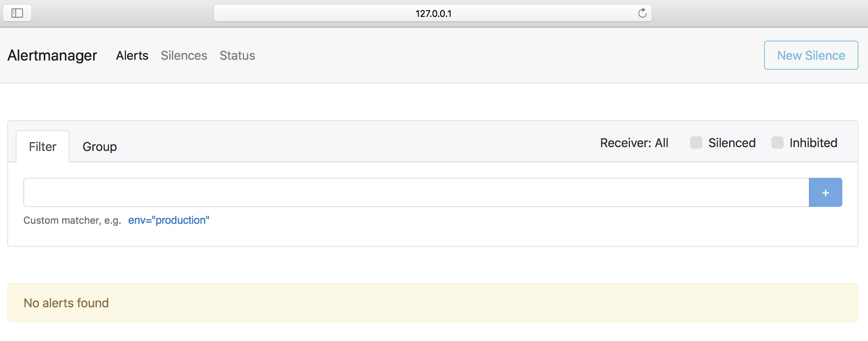Image resolution: width=868 pixels, height=341 pixels.
Task: Go to the Status page
Action: click(x=237, y=56)
